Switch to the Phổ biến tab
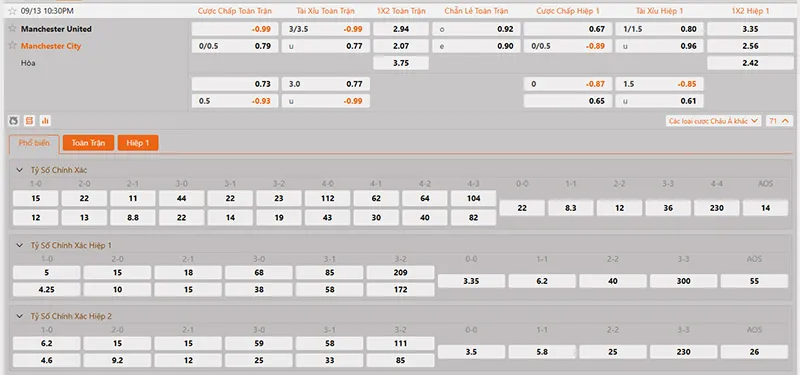Screen dimensions: 800x375 click(34, 143)
